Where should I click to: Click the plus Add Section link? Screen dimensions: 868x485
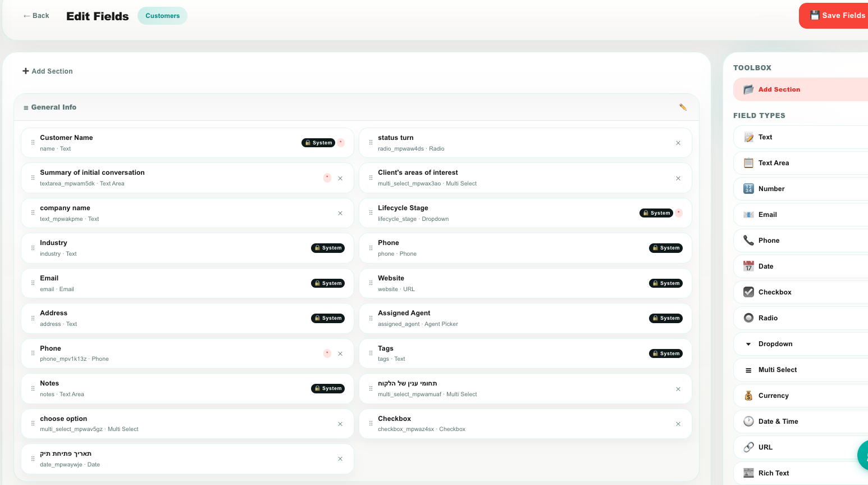[x=48, y=71]
